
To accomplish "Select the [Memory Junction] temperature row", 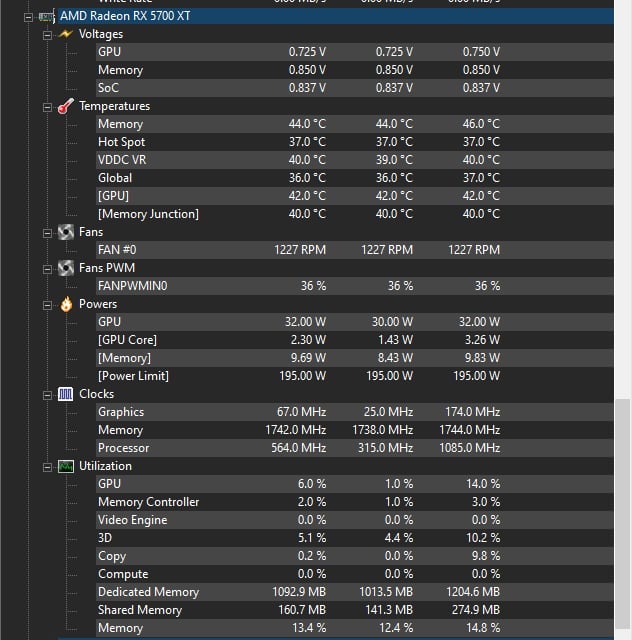I will 354,214.
